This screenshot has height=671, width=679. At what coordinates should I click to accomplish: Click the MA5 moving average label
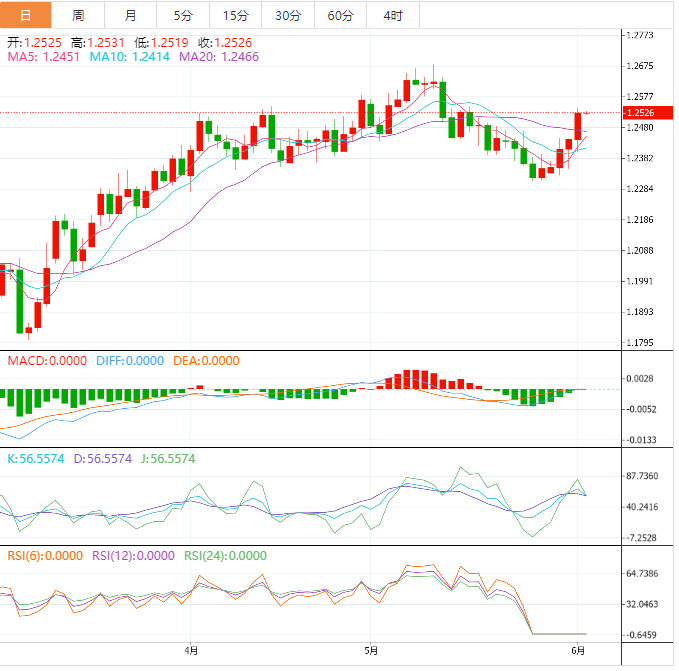pos(44,58)
